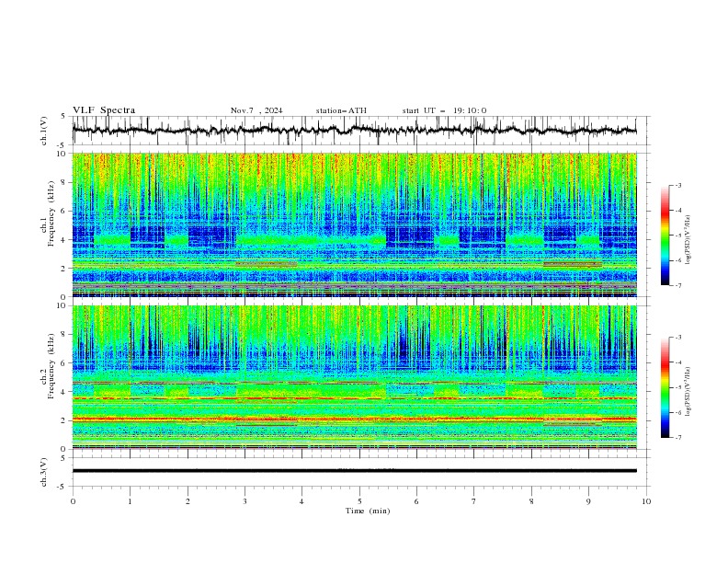Screen dimensions: 728x563
Task: Click the lower "log(PSD)(V²/Hz)" colorbar label
Action: (x=688, y=391)
